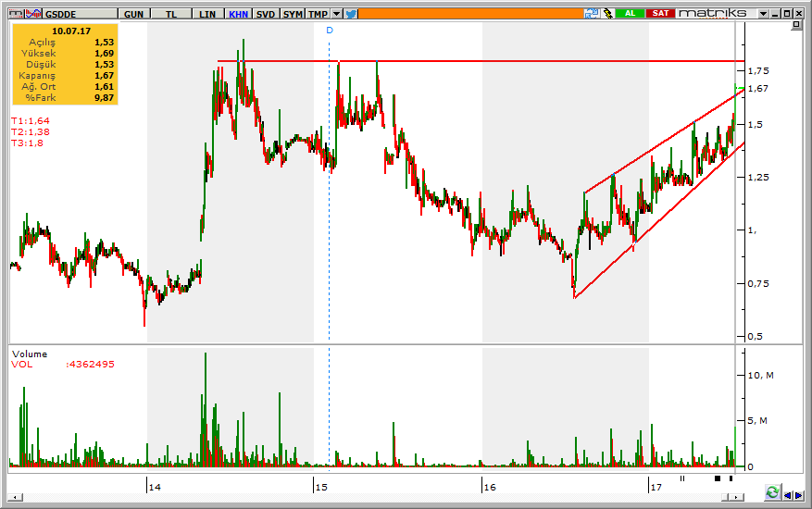Viewport: 812px width, 509px height.
Task: Click the 0,75 price axis label
Action: coord(758,284)
